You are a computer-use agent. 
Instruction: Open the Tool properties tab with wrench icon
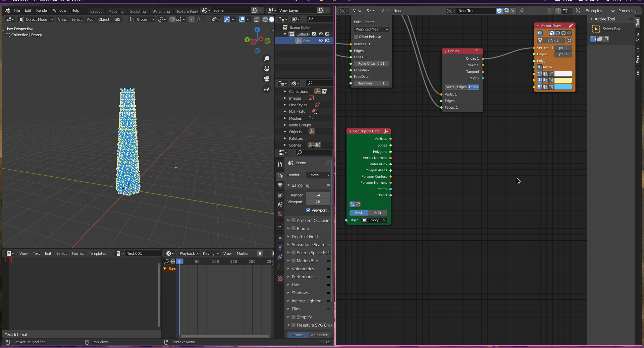coord(280,164)
